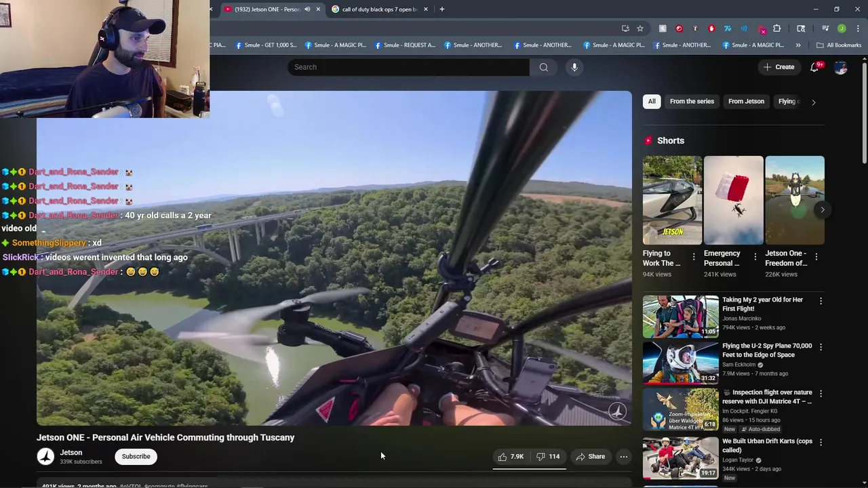Select the All filter chip

(x=652, y=102)
